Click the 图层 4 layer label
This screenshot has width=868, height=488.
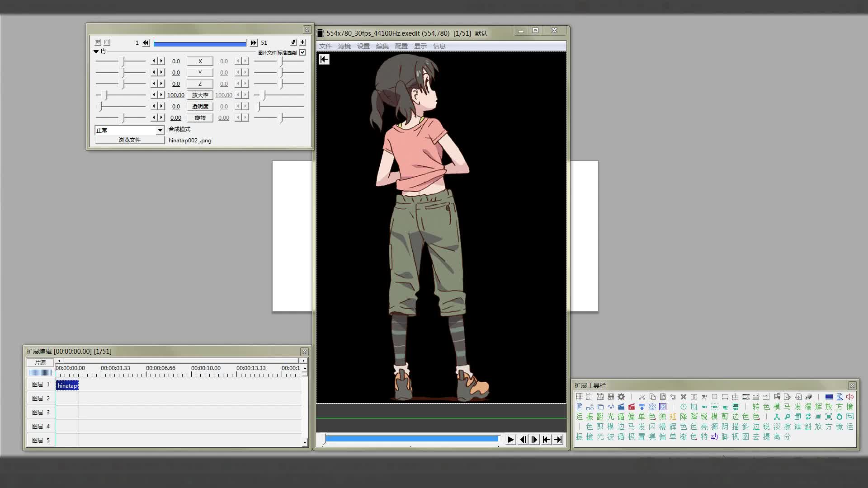point(41,426)
